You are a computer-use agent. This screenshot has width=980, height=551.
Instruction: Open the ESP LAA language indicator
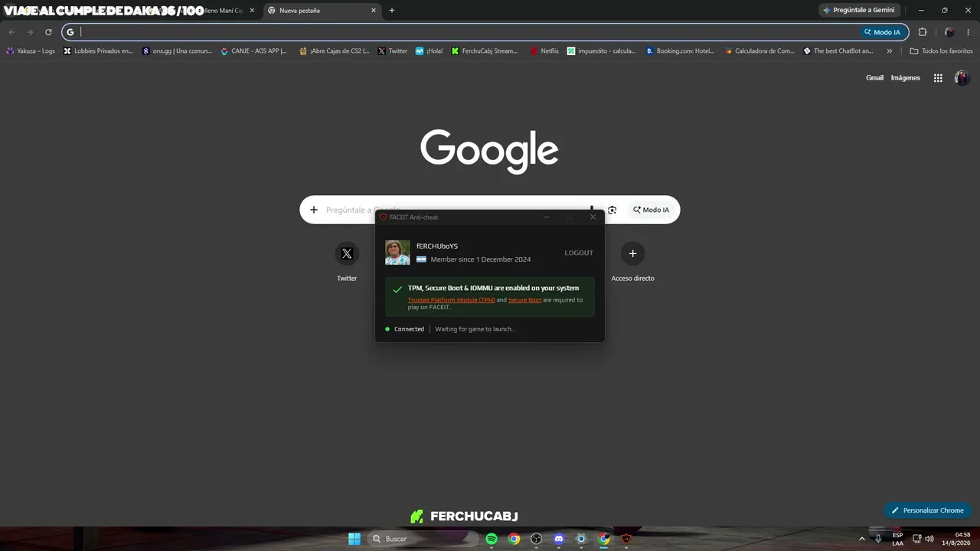897,539
